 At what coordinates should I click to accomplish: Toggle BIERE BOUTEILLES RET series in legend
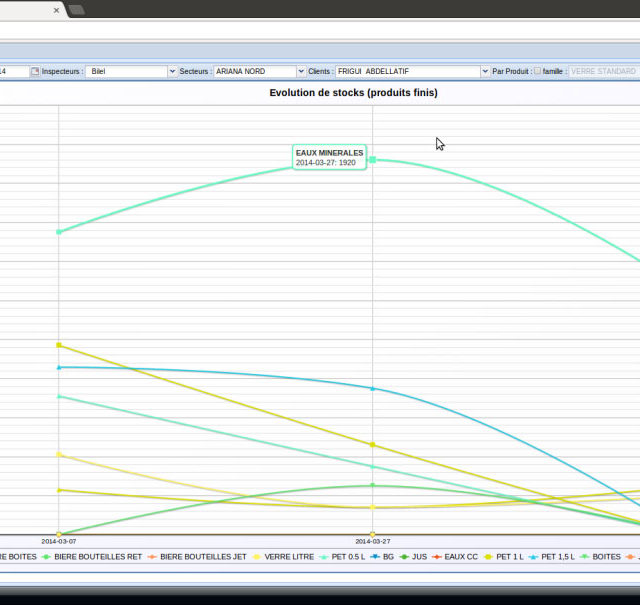[x=98, y=556]
